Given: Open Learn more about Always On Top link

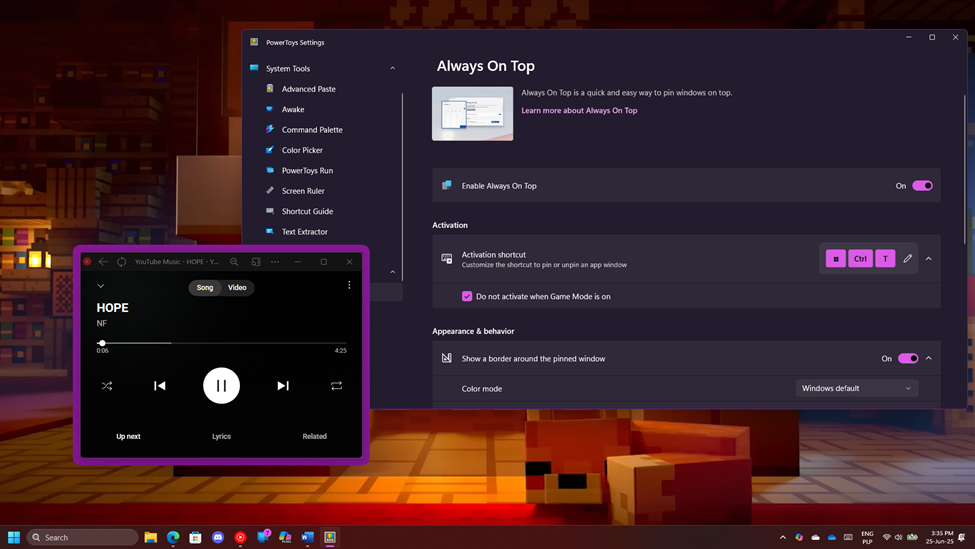Looking at the screenshot, I should (579, 111).
